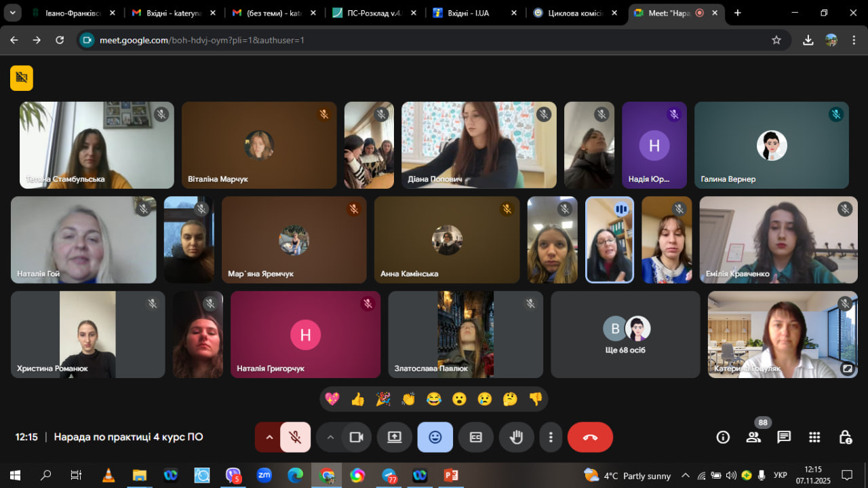
Task: Open the emoji reactions panel button
Action: tap(435, 437)
